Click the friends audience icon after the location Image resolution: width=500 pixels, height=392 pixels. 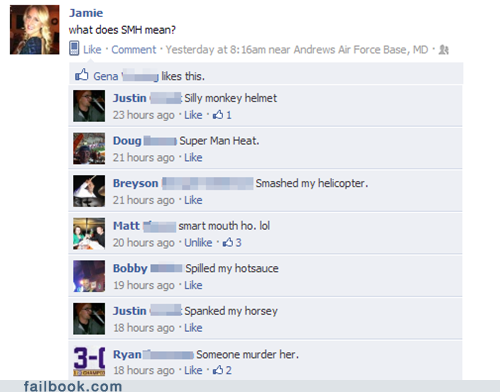[x=444, y=50]
